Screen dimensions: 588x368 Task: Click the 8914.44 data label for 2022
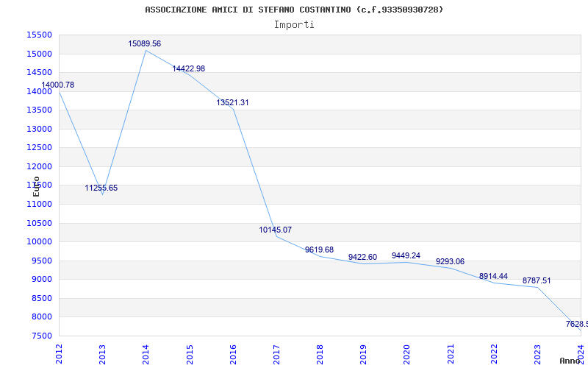[493, 277]
